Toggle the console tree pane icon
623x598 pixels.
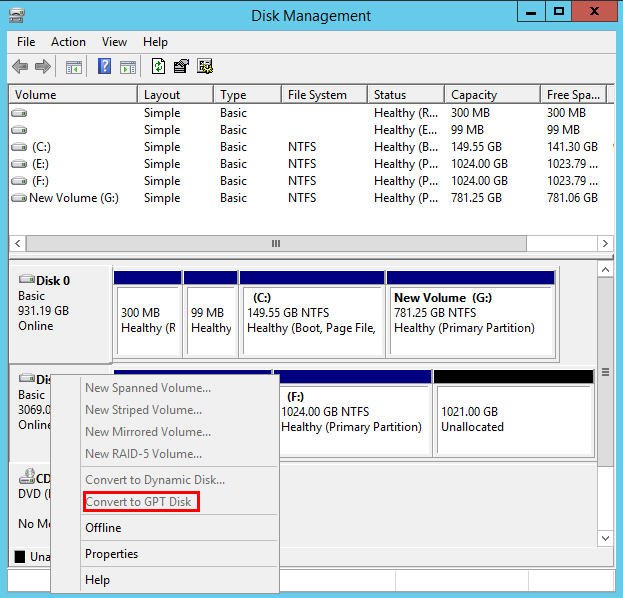pyautogui.click(x=74, y=67)
